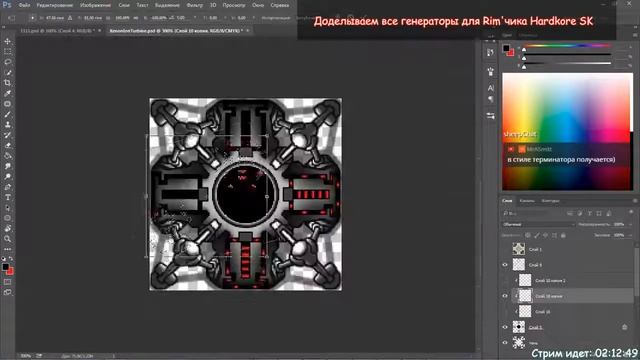This screenshot has width=640, height=360.
Task: Select the Magic Wand tool
Action: [x=7, y=73]
